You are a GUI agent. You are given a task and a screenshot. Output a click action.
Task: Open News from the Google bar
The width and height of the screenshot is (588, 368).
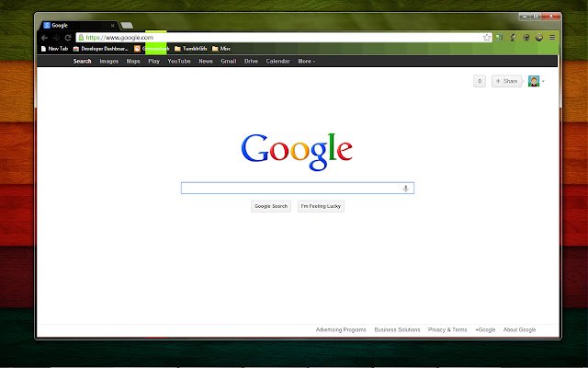coord(206,61)
